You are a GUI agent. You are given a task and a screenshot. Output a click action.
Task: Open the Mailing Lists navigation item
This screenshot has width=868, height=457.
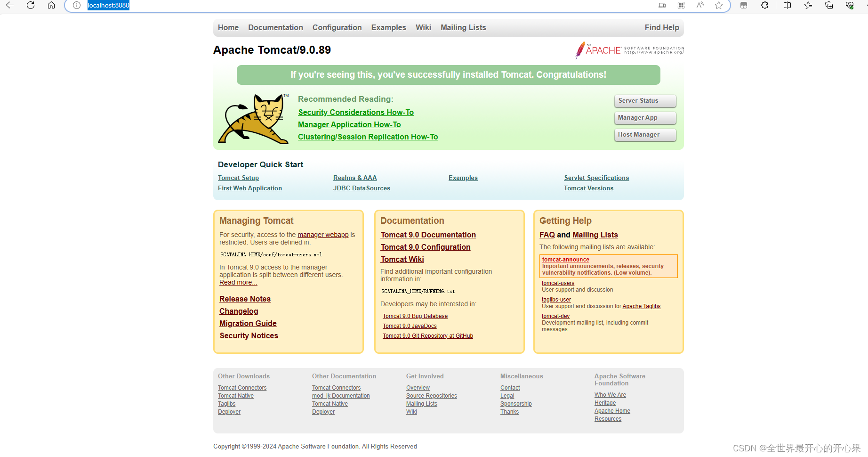[x=463, y=27]
